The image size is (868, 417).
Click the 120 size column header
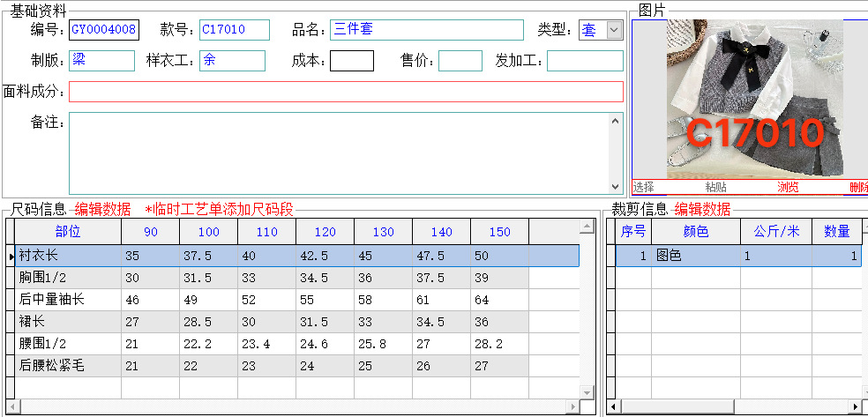[x=325, y=232]
